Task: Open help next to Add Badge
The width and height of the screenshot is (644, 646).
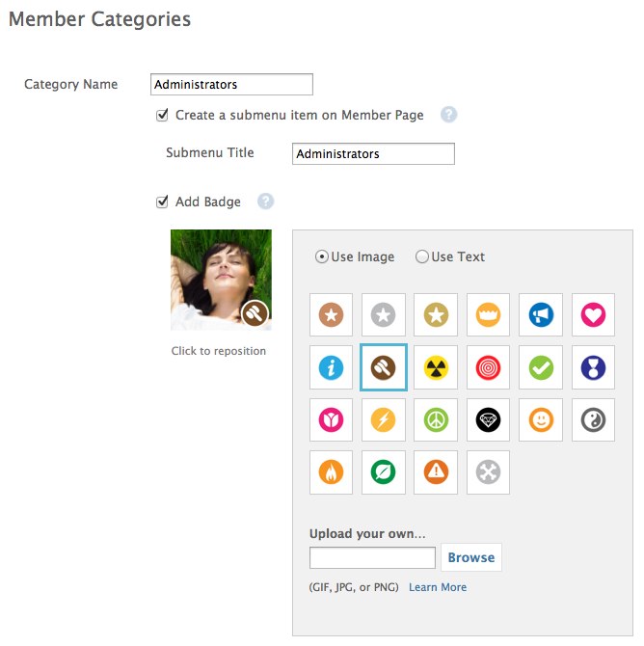Action: coord(266,202)
